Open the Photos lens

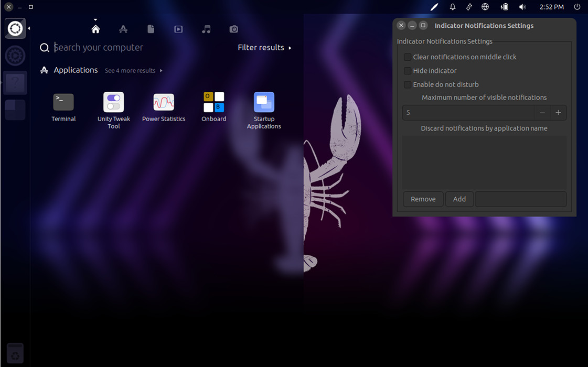(x=233, y=29)
